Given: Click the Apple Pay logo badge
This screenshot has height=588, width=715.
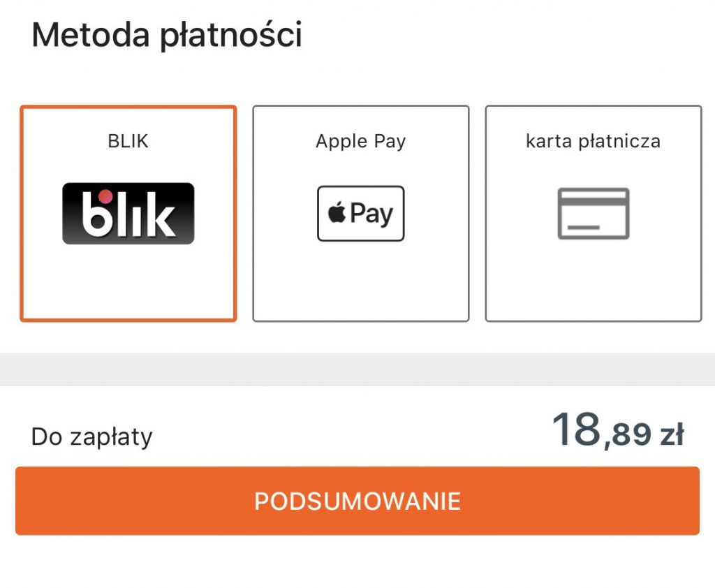Looking at the screenshot, I should pos(361,214).
